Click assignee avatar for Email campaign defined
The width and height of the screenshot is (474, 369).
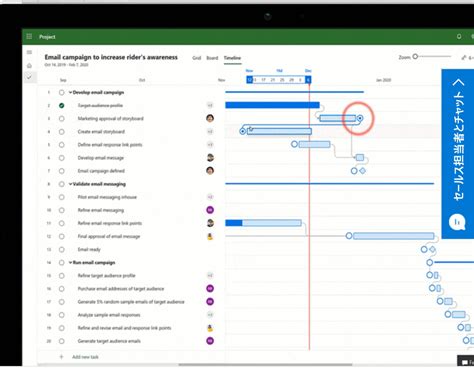[210, 171]
